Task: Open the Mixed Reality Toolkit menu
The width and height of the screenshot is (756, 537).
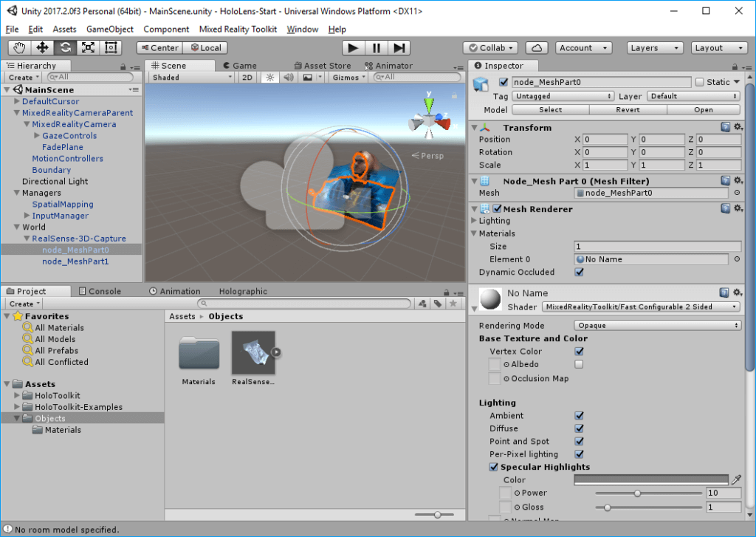Action: point(238,29)
